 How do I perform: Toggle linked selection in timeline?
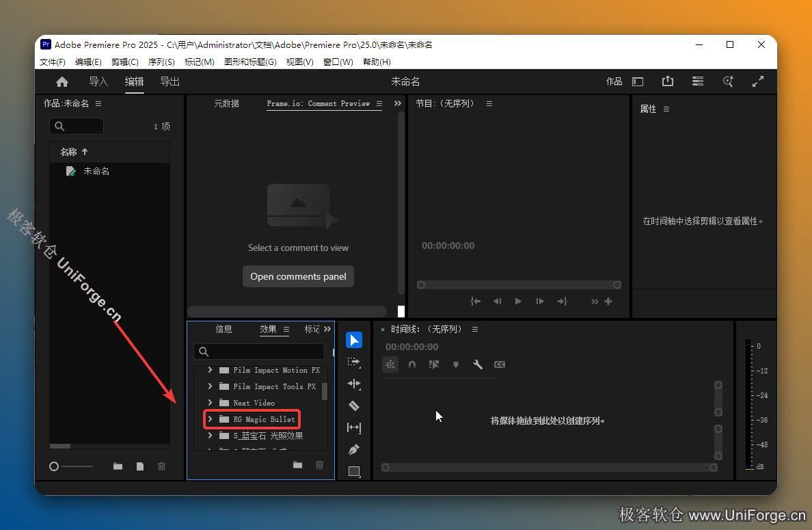434,365
